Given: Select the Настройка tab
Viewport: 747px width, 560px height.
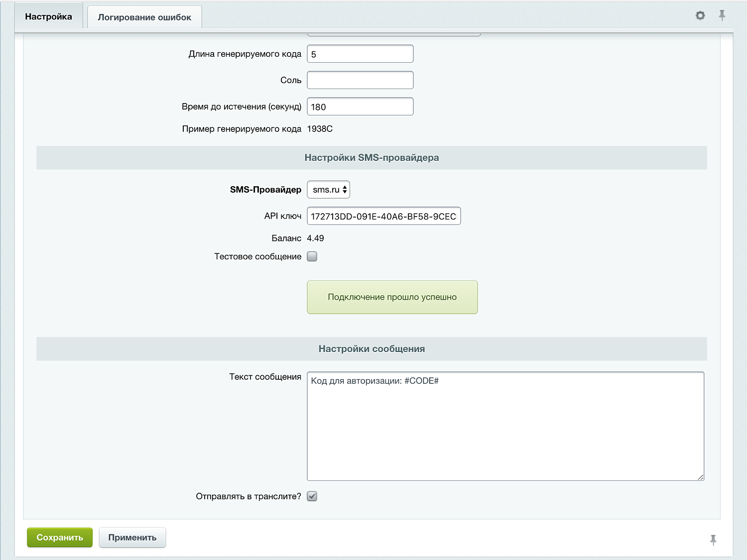Looking at the screenshot, I should tap(49, 17).
